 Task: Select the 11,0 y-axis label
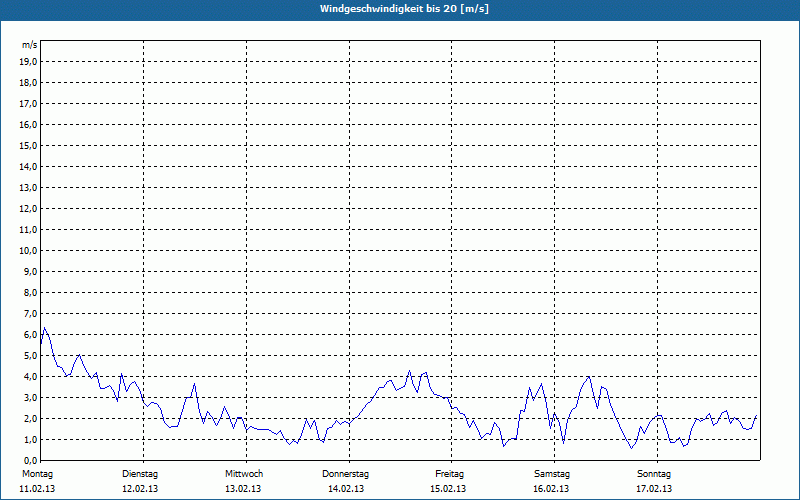tap(29, 230)
